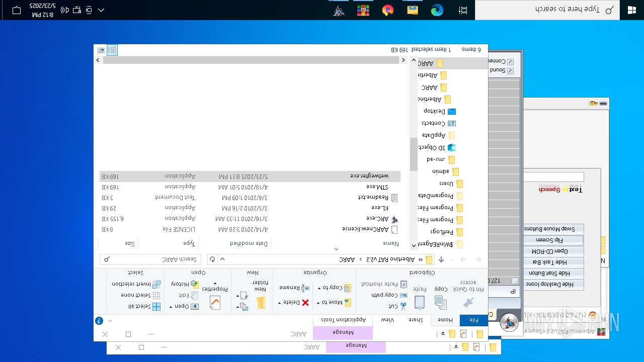Click the Copy icon in Clipboard group

click(x=440, y=302)
